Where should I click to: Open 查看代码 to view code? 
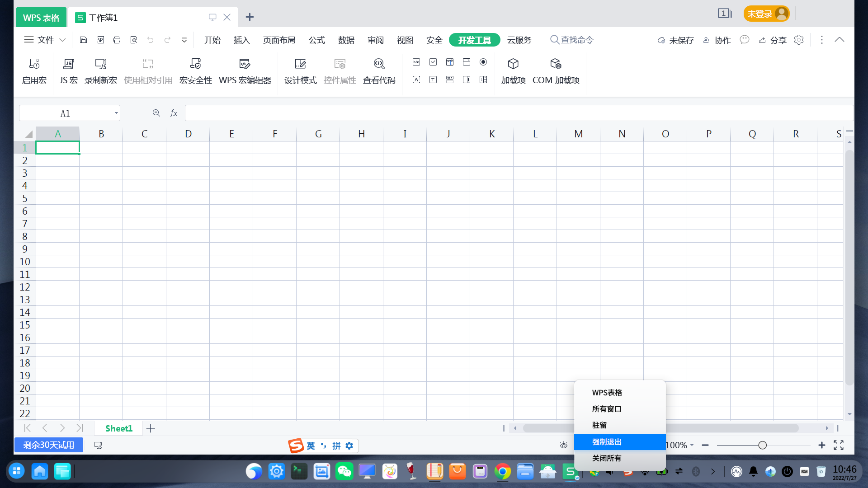[379, 70]
